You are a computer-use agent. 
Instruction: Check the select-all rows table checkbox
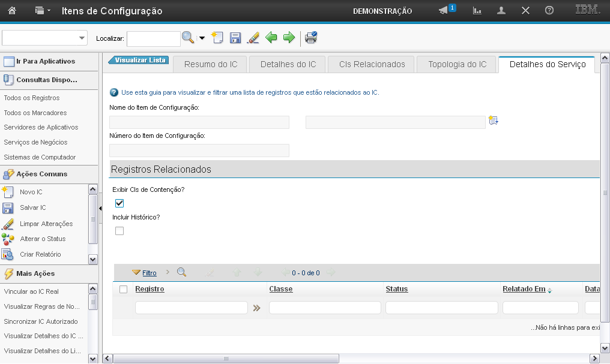(x=124, y=289)
